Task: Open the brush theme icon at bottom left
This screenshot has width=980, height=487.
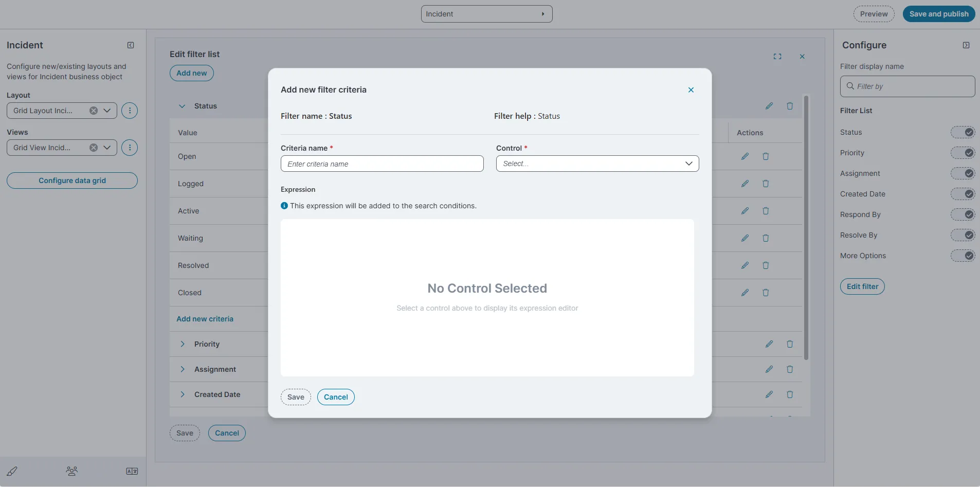Action: click(12, 471)
